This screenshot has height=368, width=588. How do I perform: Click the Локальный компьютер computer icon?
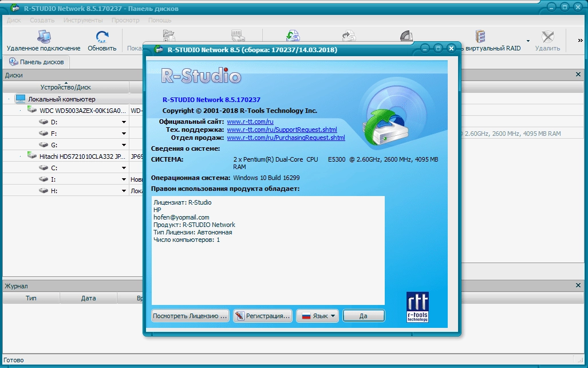(21, 99)
